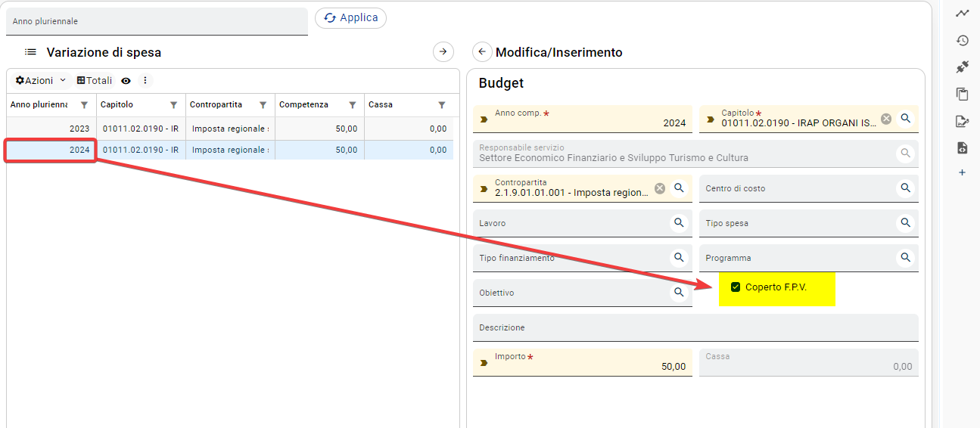
Task: Open the history clock icon in sidebar
Action: 962,41
